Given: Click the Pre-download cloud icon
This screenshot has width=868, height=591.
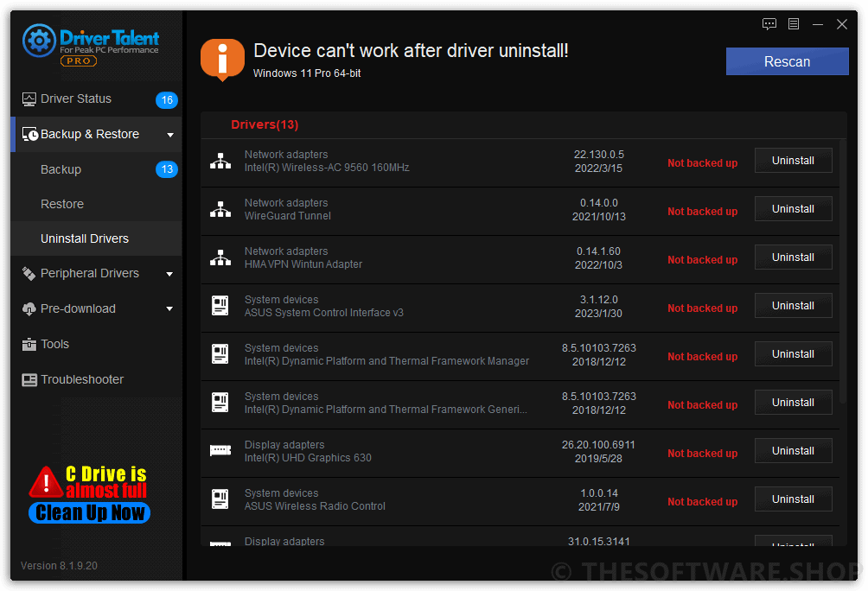Looking at the screenshot, I should 29,308.
